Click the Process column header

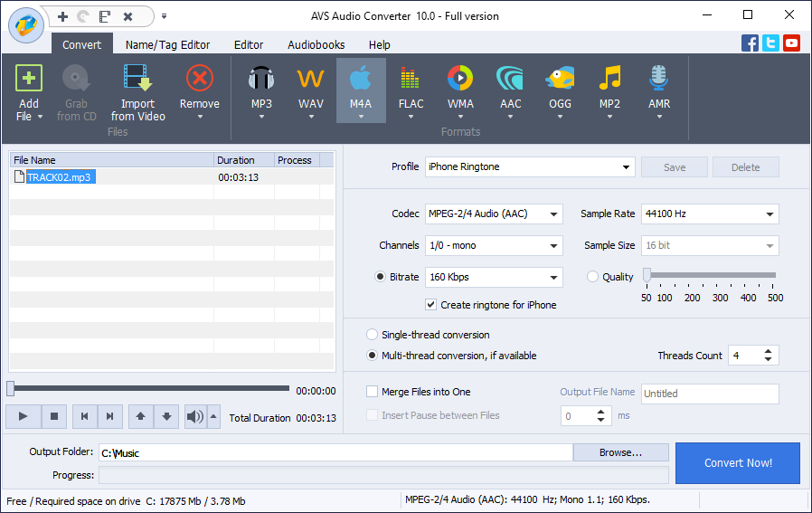297,160
